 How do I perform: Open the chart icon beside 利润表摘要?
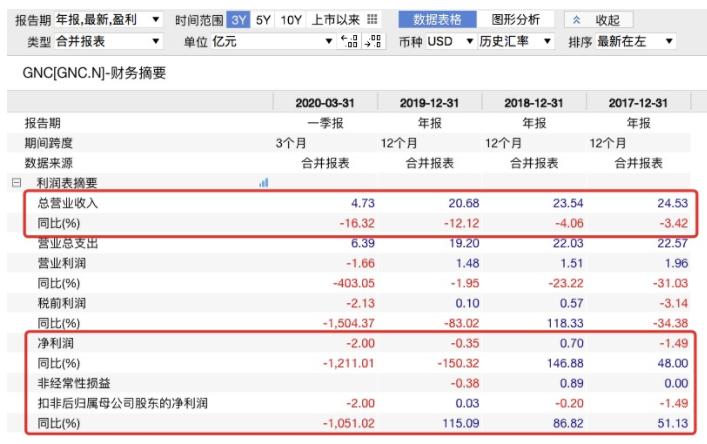(x=264, y=183)
